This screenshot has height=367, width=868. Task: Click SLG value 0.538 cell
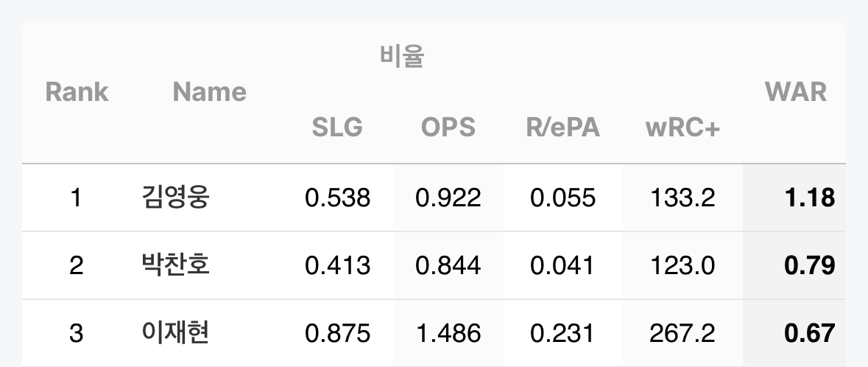click(x=337, y=198)
